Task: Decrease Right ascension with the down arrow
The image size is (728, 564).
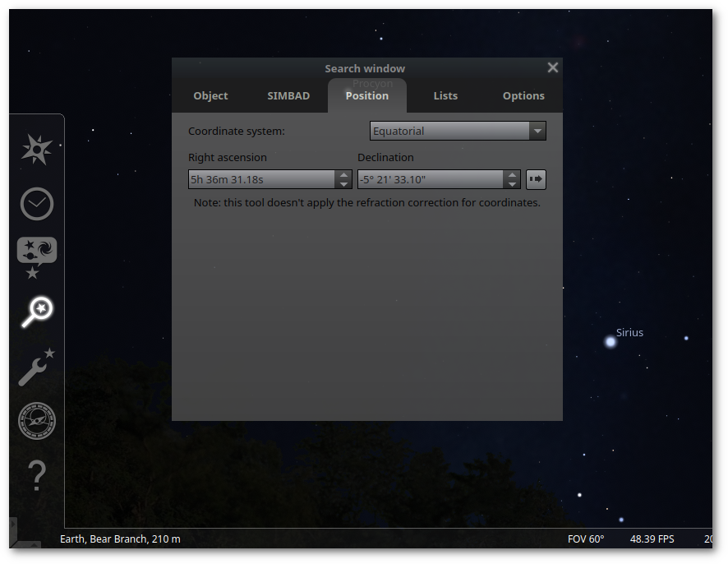Action: (343, 184)
